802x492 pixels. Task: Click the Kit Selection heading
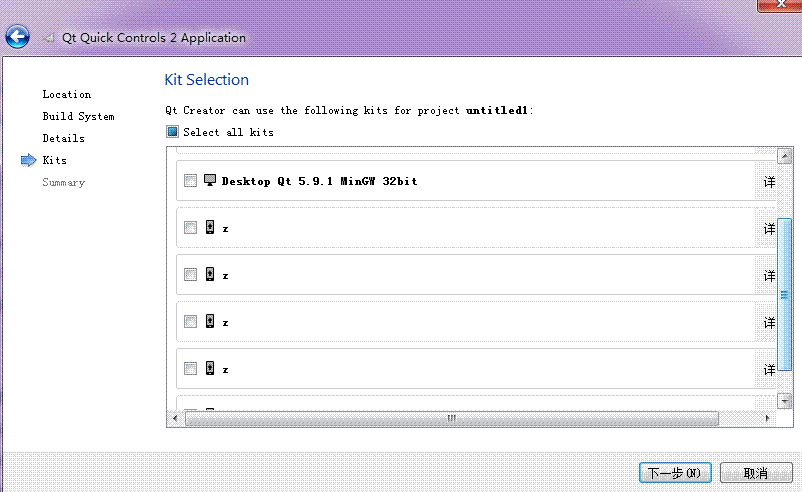click(207, 80)
